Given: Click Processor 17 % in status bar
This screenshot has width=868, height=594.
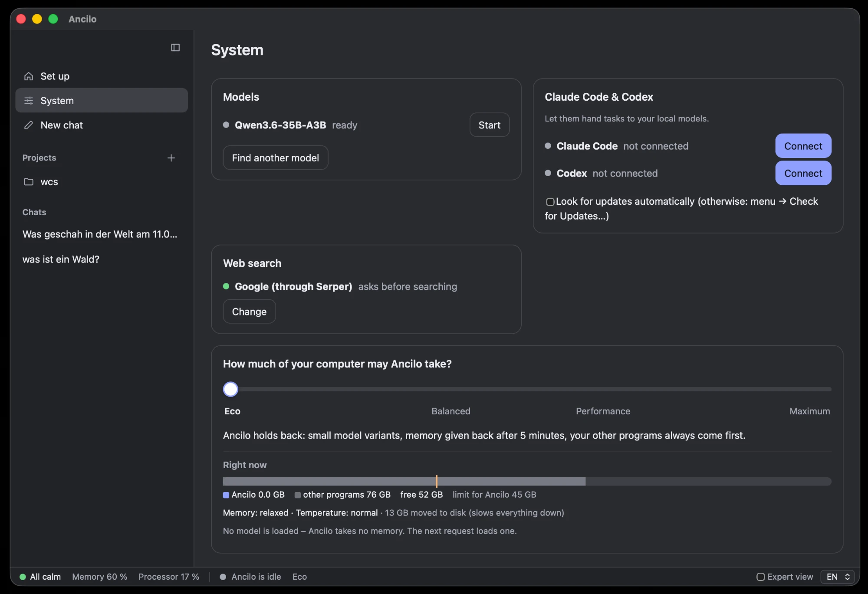Looking at the screenshot, I should pos(169,577).
